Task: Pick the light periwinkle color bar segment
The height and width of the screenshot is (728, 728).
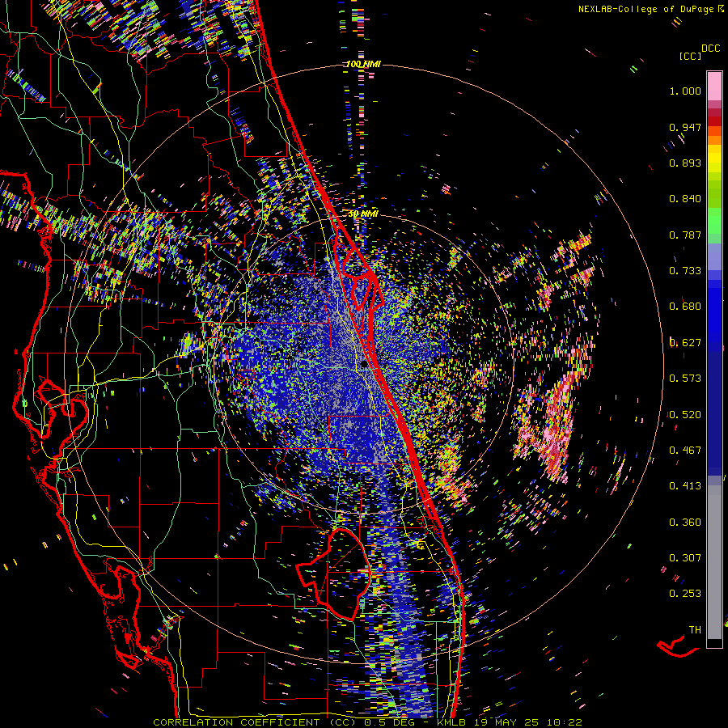Action: click(x=714, y=256)
